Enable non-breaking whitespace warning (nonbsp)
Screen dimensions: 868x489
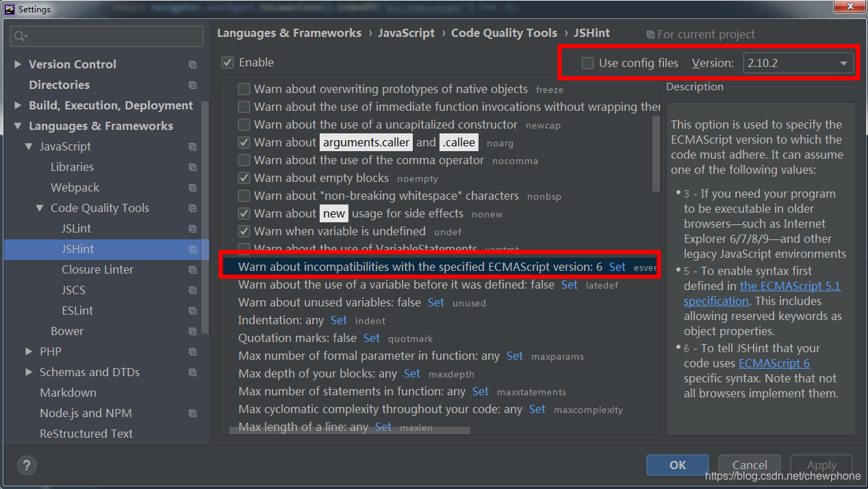click(244, 196)
